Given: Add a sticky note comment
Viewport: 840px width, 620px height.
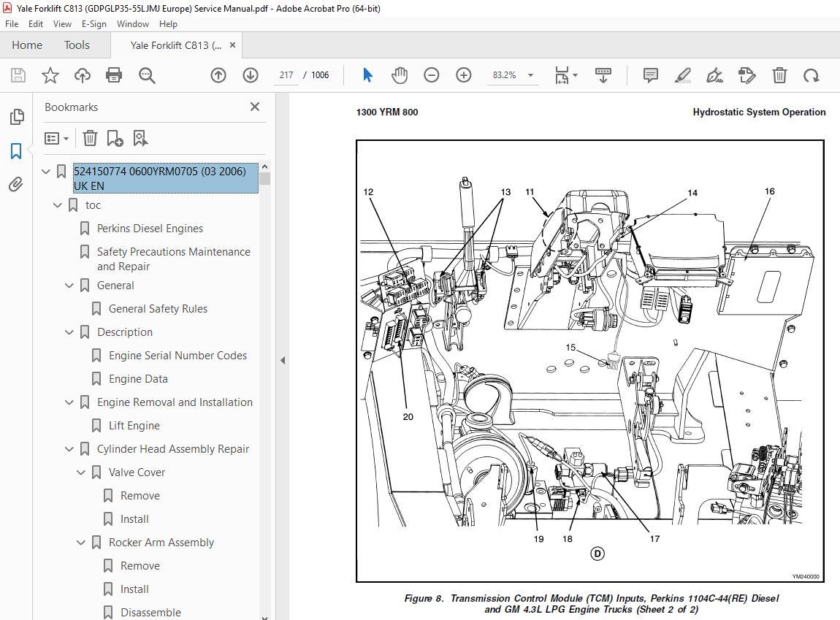Looking at the screenshot, I should point(650,75).
